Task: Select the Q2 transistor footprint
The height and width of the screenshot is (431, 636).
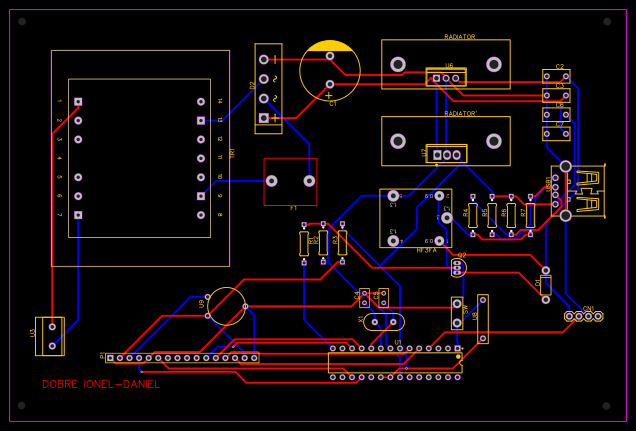Action: pos(458,267)
